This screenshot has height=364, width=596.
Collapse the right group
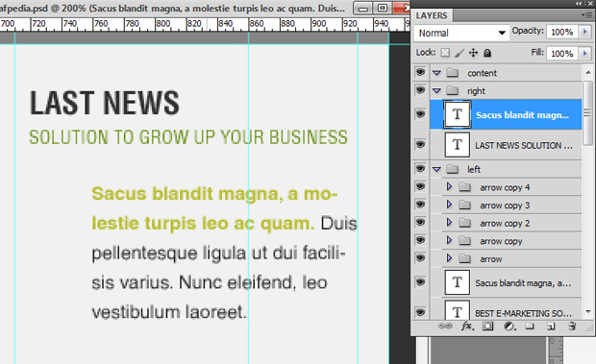click(436, 90)
